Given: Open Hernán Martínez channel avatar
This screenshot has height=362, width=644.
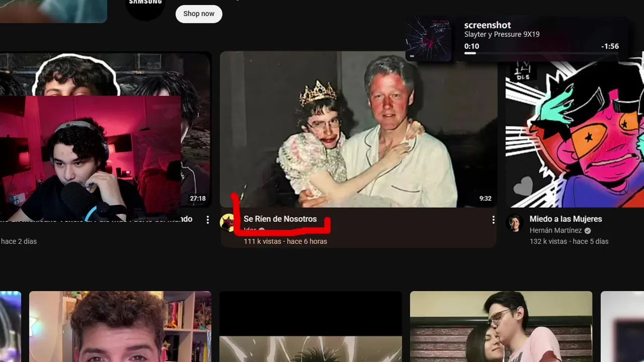Looking at the screenshot, I should point(514,223).
